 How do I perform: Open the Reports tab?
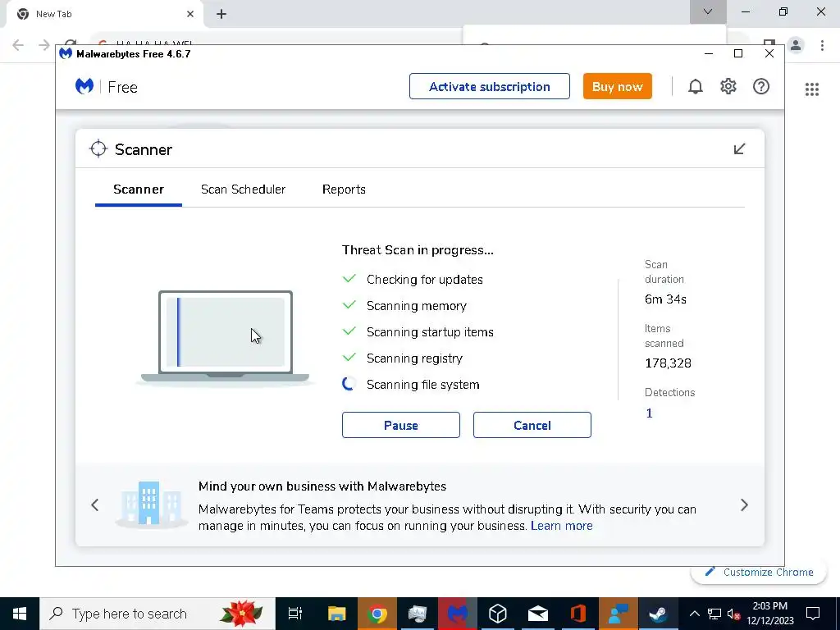coord(344,189)
